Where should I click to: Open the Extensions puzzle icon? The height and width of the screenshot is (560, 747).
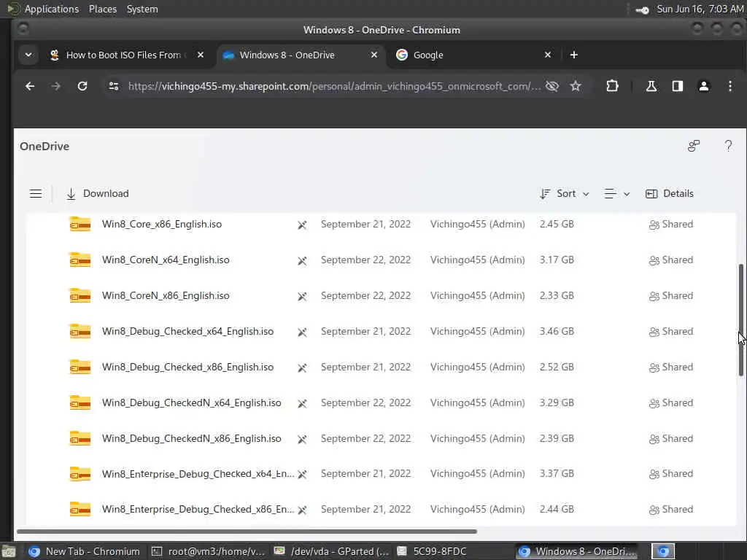pos(612,86)
